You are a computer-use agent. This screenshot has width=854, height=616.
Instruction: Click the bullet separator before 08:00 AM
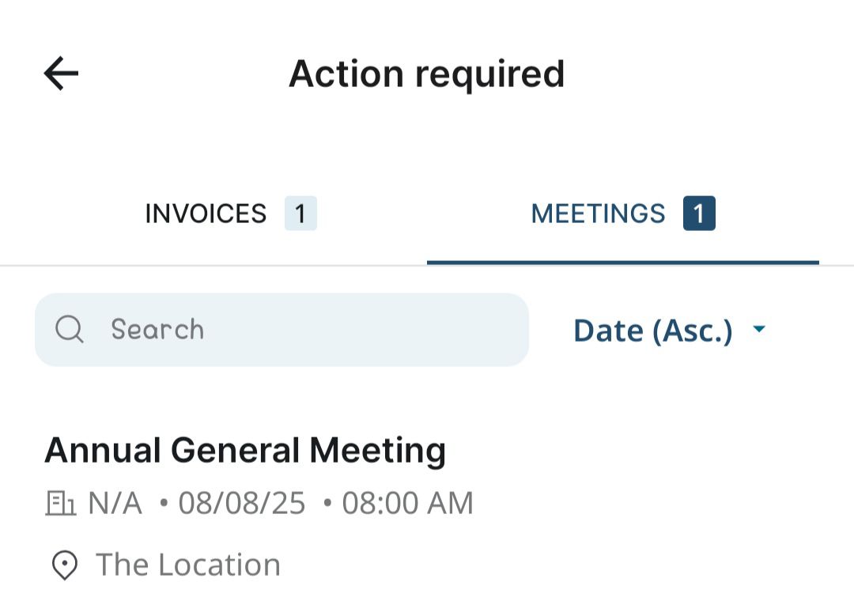click(327, 503)
